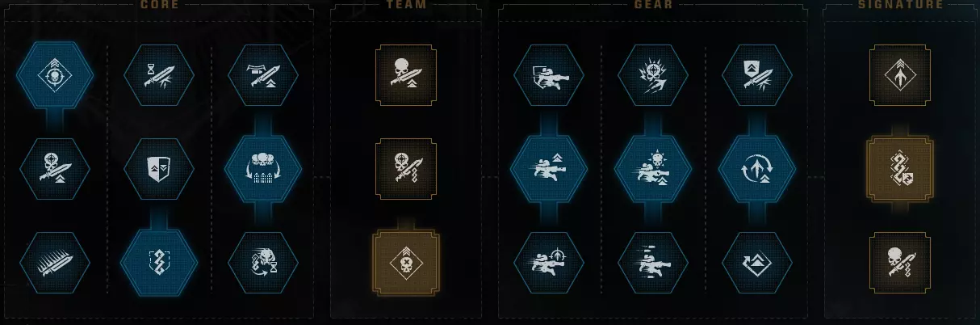The width and height of the screenshot is (980, 325).
Task: Choose the middle Team perk skull and chain
Action: (x=406, y=169)
